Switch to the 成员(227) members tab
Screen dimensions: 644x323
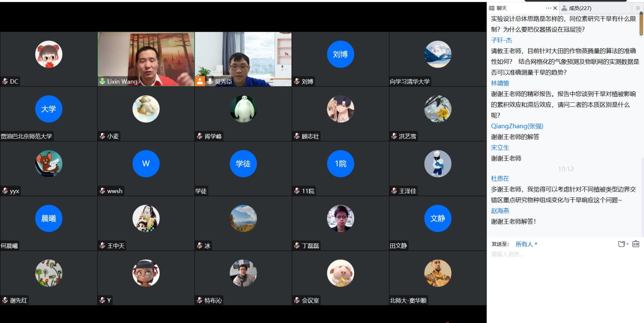(580, 8)
